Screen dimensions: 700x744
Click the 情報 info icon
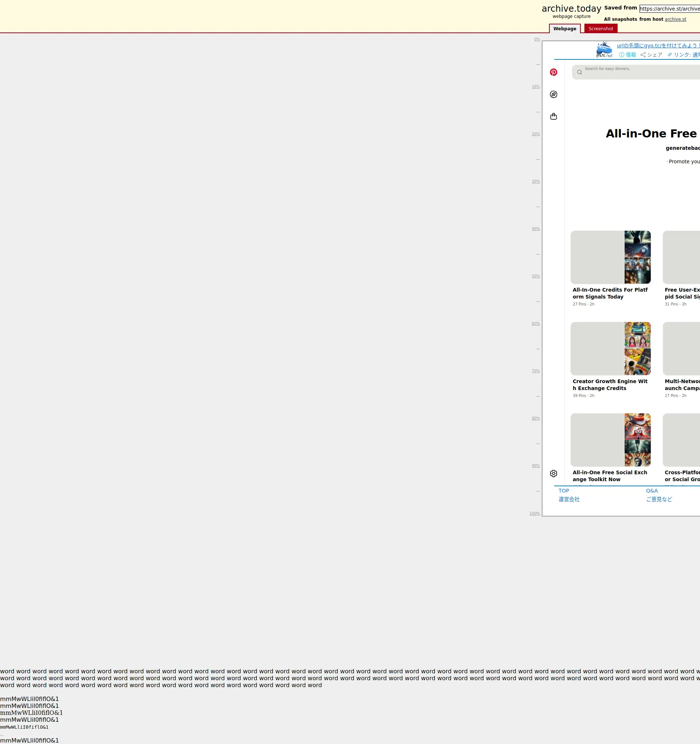(x=621, y=55)
